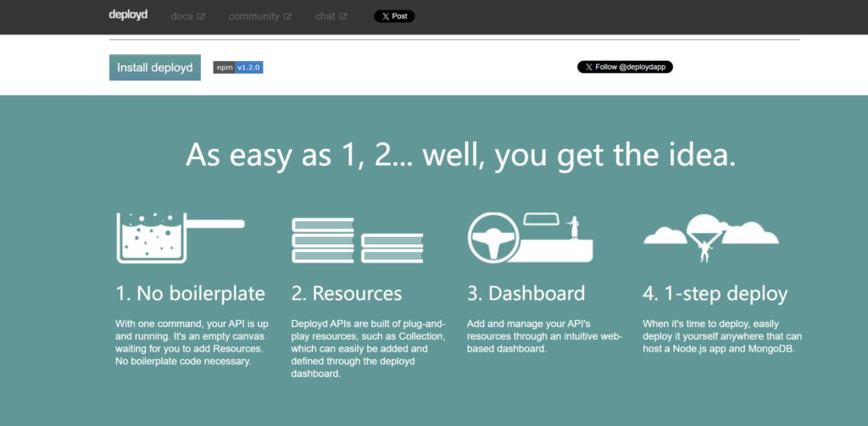Viewport: 868px width, 426px height.
Task: Click the external link icon beside chat
Action: coord(343,16)
